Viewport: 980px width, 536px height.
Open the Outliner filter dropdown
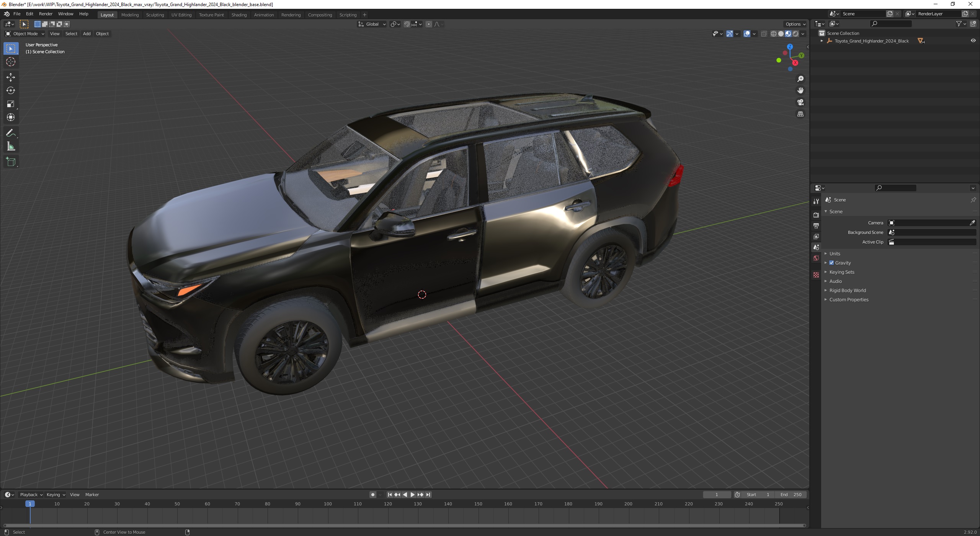(x=961, y=24)
